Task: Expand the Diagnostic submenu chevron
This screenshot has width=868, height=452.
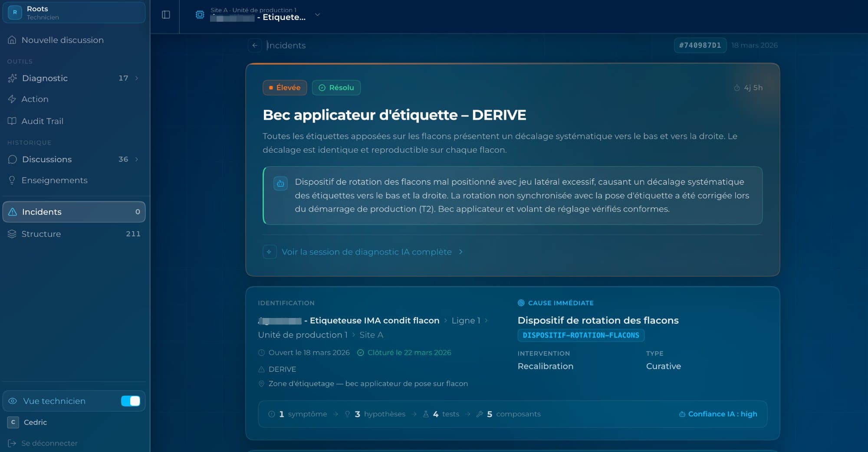Action: pyautogui.click(x=137, y=78)
